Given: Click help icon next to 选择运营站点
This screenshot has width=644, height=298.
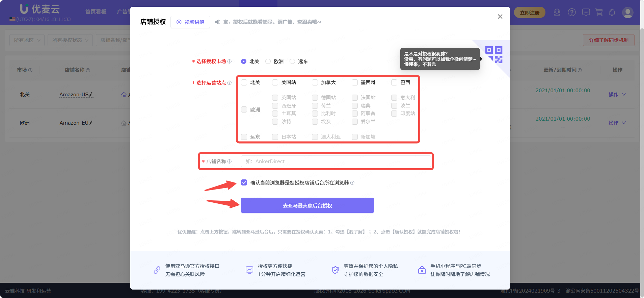Looking at the screenshot, I should (x=230, y=83).
